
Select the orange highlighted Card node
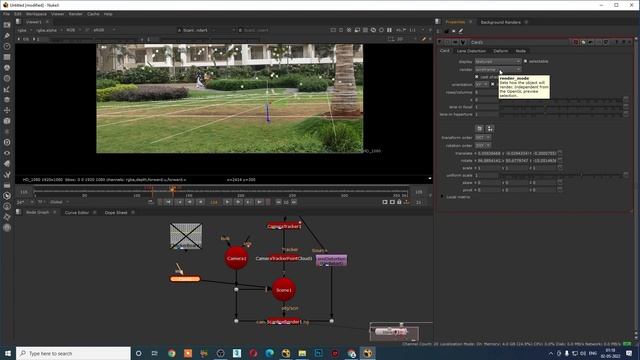(x=185, y=279)
